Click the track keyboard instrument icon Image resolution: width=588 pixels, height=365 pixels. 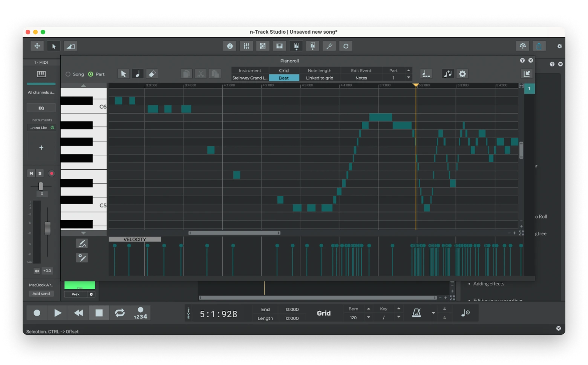41,74
